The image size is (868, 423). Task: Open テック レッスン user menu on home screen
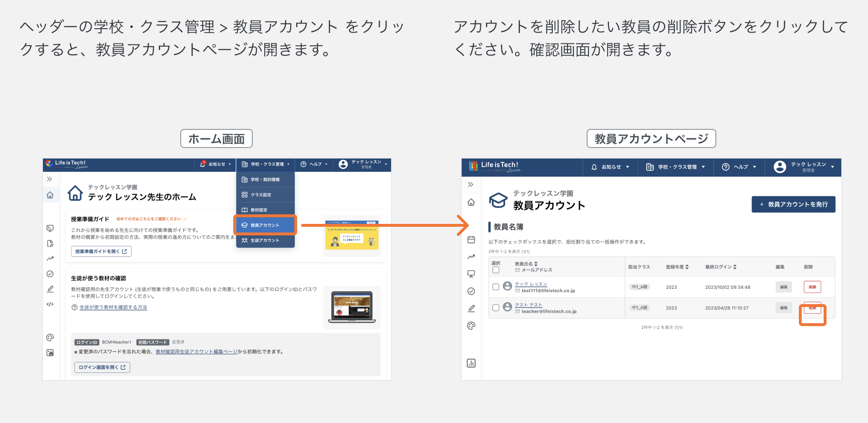[x=363, y=164]
